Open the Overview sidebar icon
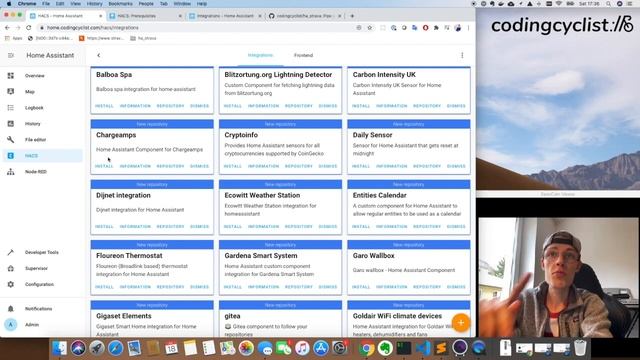 (x=11, y=76)
